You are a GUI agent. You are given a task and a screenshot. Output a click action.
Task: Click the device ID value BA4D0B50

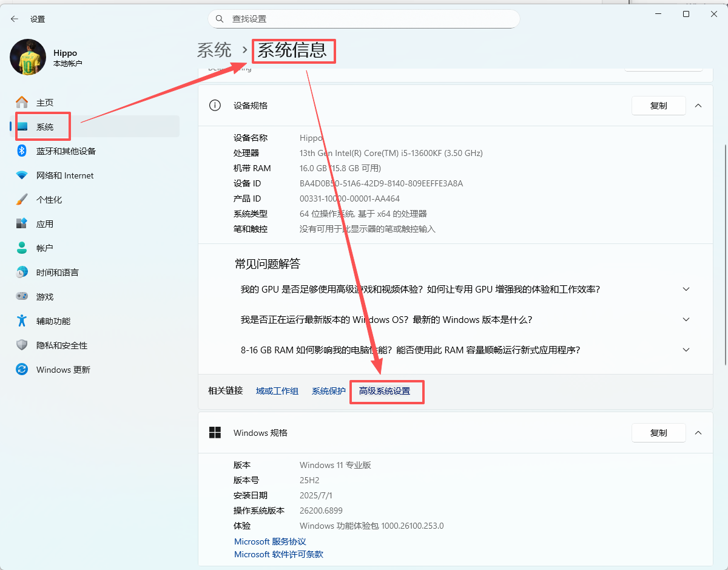(381, 183)
